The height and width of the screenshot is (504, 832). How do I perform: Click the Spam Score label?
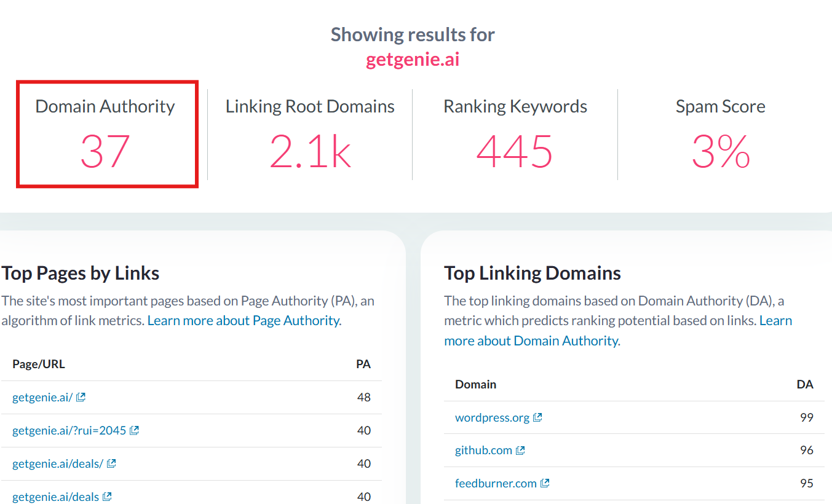721,106
